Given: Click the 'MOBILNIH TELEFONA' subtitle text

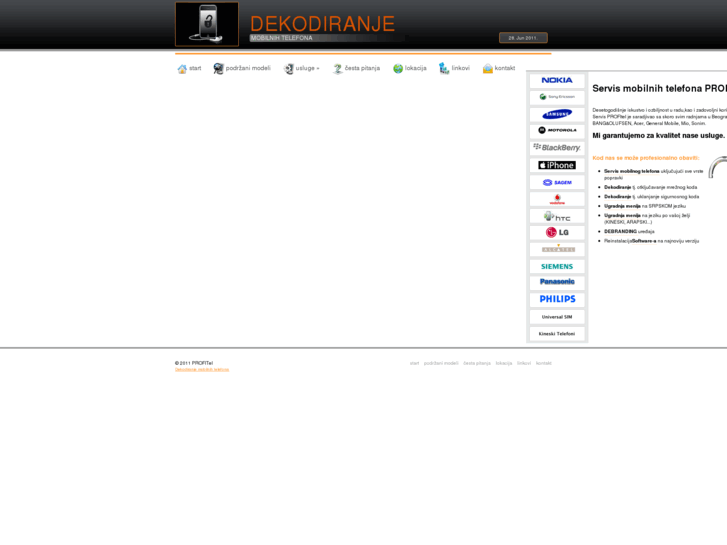Looking at the screenshot, I should point(281,38).
